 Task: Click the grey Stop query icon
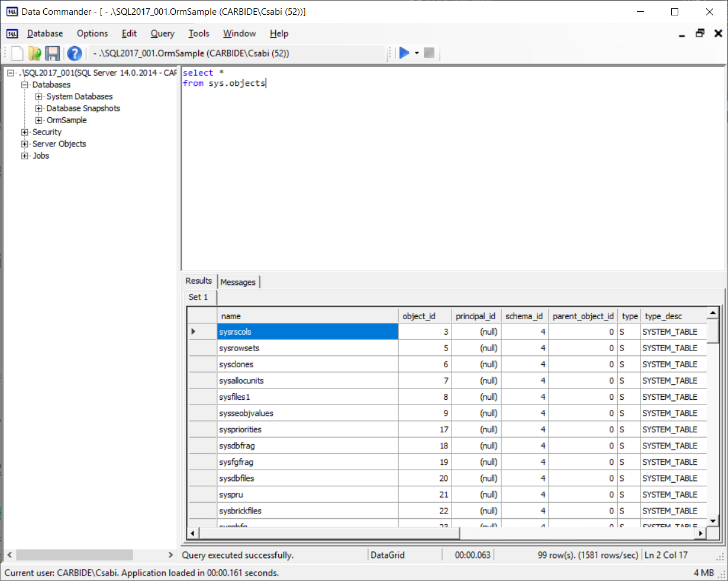coord(429,53)
